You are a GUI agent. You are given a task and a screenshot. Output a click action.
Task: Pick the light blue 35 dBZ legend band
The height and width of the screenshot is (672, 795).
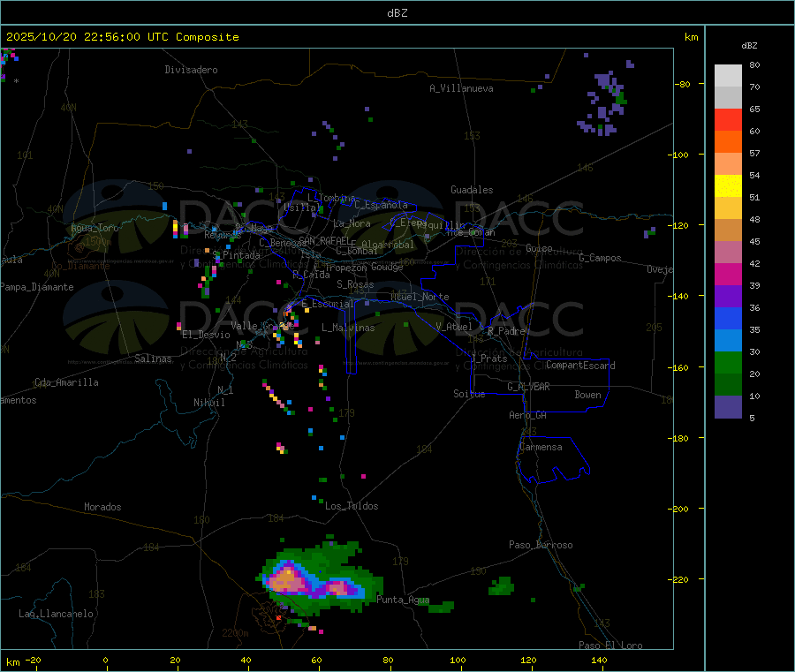(x=728, y=341)
